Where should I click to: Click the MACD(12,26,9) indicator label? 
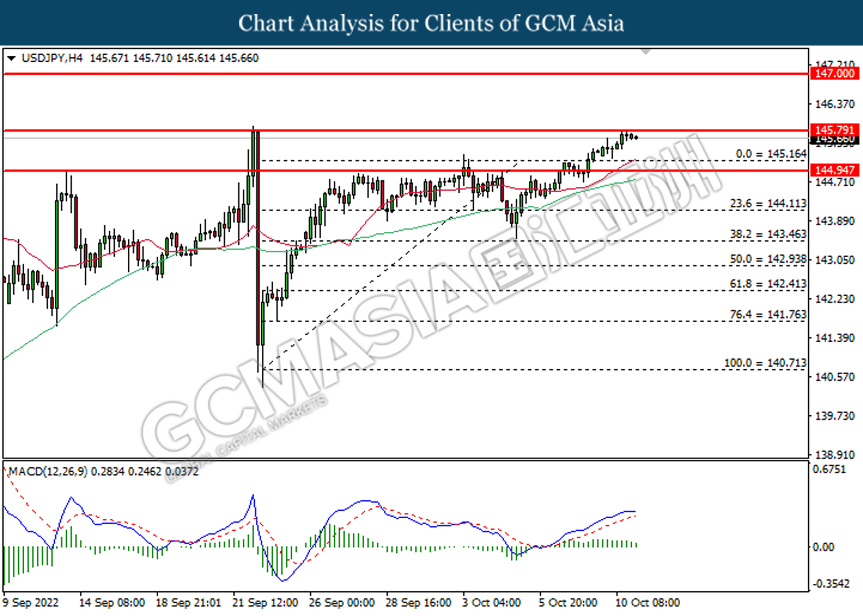click(x=48, y=472)
